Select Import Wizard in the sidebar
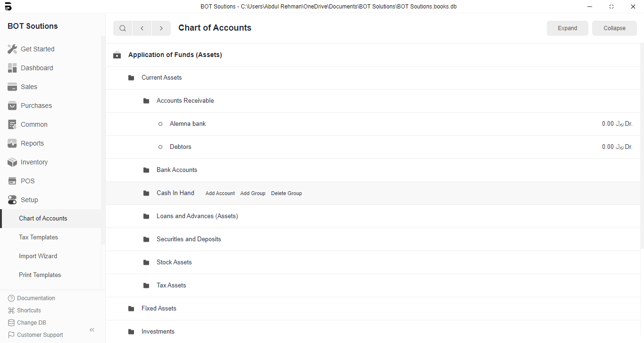644x343 pixels. pyautogui.click(x=38, y=256)
